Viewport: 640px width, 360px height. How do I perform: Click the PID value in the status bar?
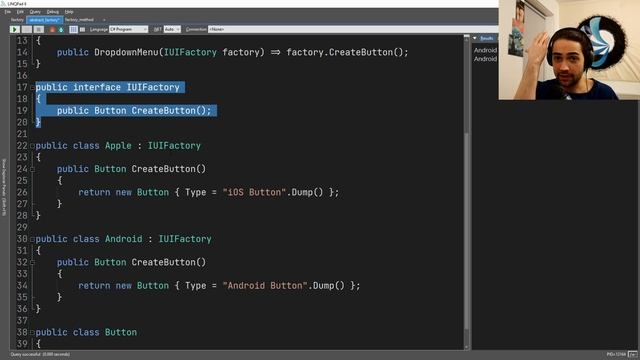(616, 354)
